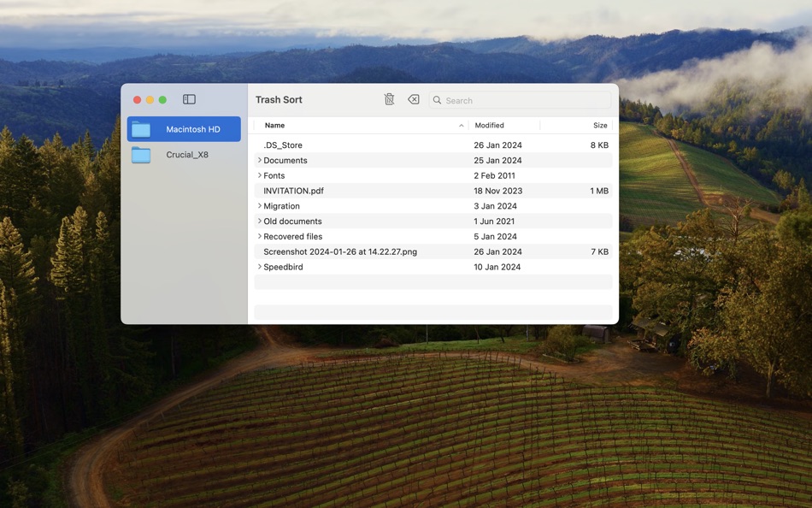Viewport: 812px width, 508px height.
Task: Select the Macintosh HD folder icon
Action: coord(142,128)
